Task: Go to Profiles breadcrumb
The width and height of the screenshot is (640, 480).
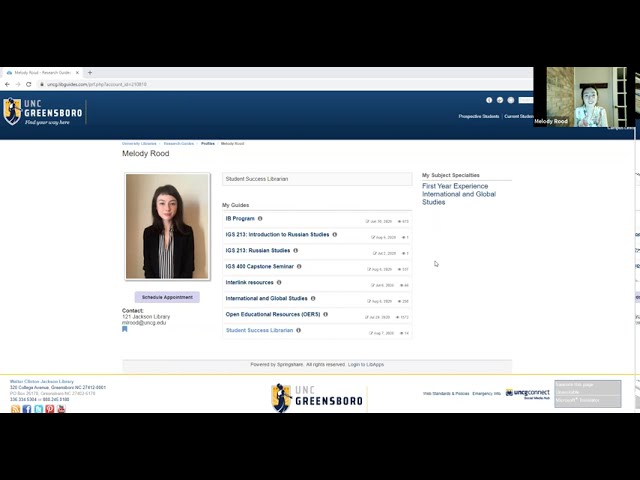Action: (x=208, y=144)
